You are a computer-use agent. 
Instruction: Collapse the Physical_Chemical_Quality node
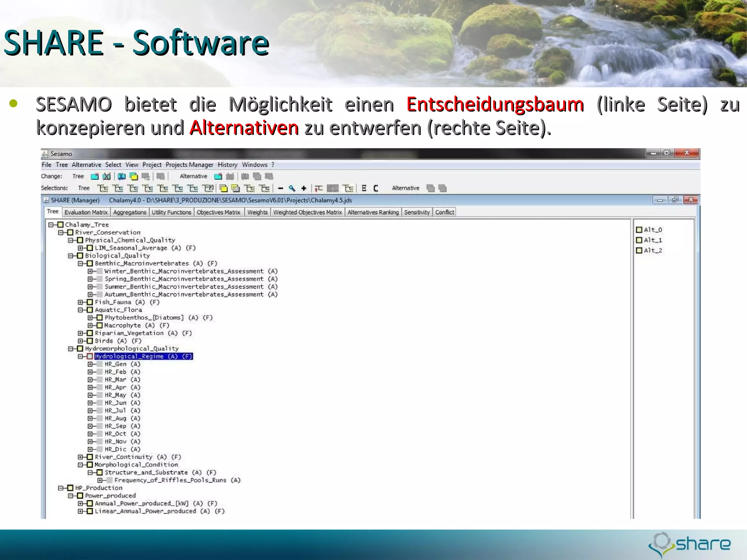tap(70, 240)
